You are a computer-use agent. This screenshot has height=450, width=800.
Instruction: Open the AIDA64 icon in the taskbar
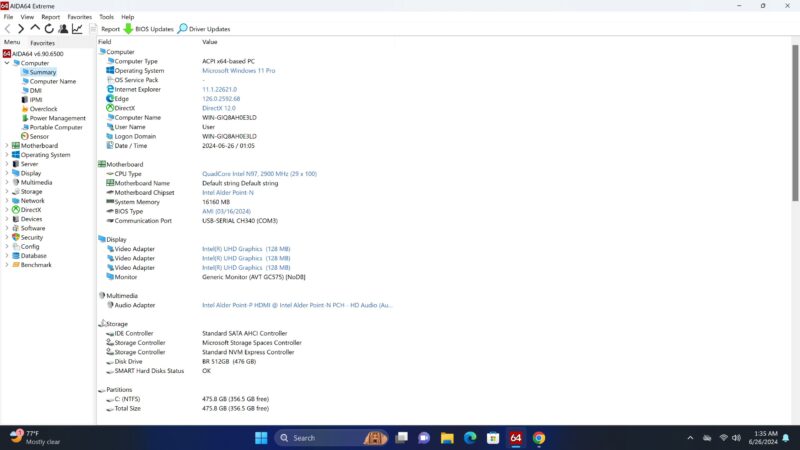click(516, 438)
